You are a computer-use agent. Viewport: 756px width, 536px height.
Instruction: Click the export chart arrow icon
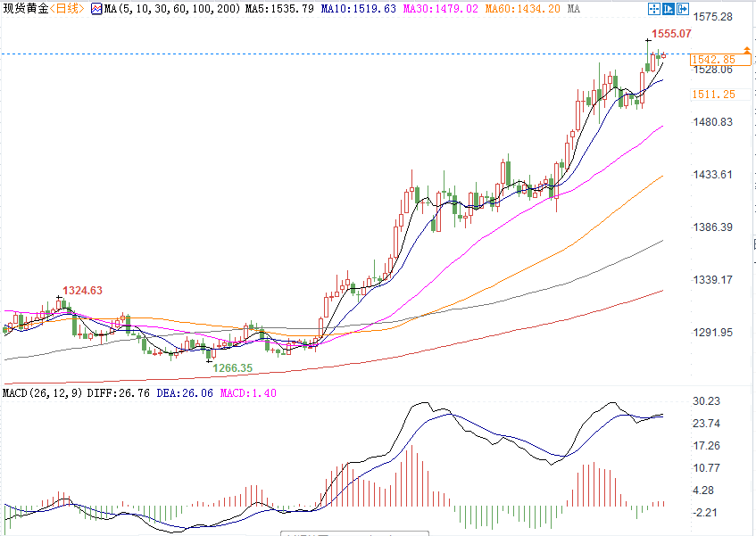682,9
